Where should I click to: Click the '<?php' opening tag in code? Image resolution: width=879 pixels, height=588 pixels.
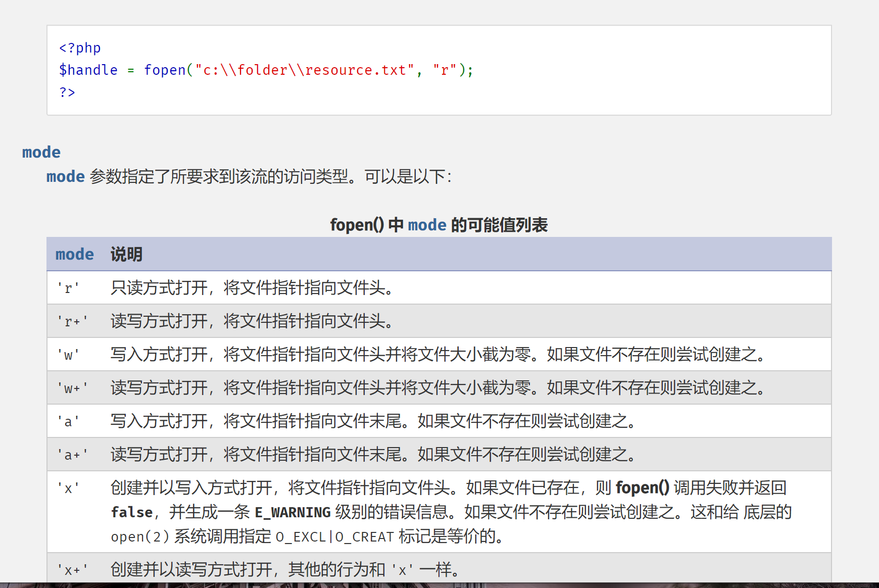pyautogui.click(x=80, y=48)
